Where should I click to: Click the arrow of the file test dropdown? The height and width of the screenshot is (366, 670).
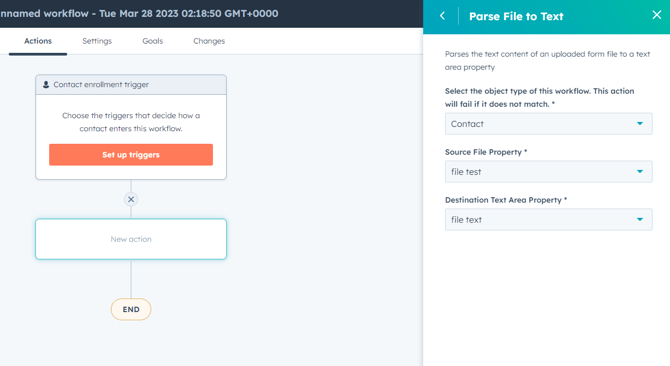640,172
